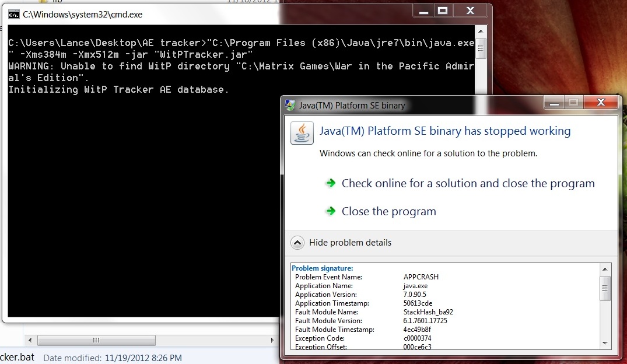Click the large Java coffee cup icon
The image size is (627, 364).
(302, 133)
